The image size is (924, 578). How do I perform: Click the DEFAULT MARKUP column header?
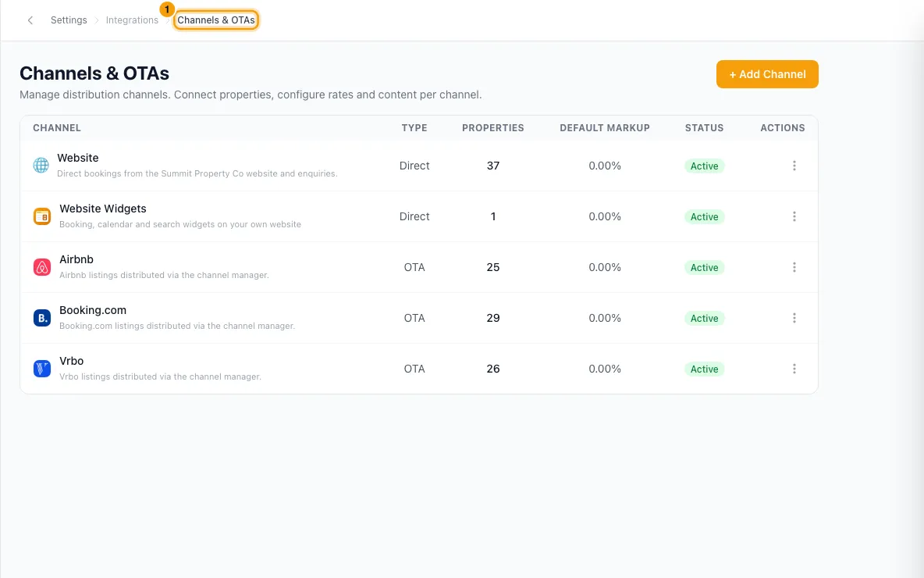tap(605, 128)
